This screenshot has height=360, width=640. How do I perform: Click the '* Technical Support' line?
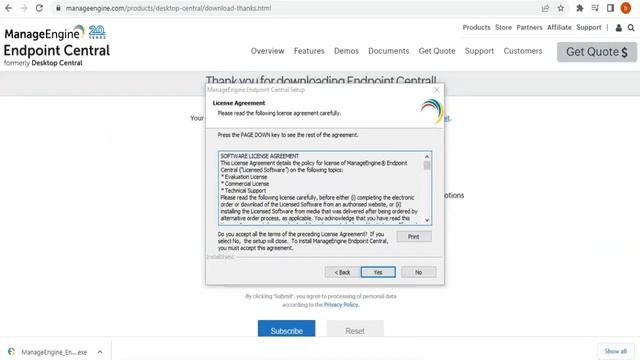tap(243, 191)
